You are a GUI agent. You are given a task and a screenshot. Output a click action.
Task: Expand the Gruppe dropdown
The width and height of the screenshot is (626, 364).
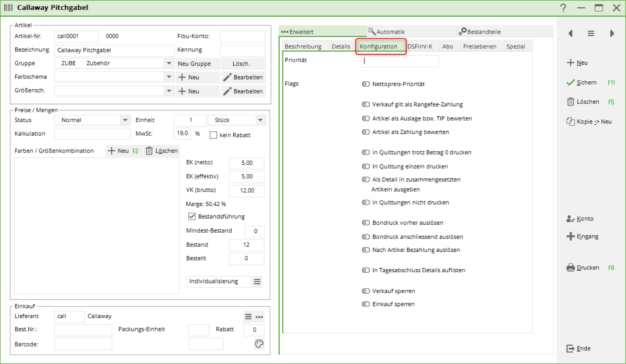(169, 63)
